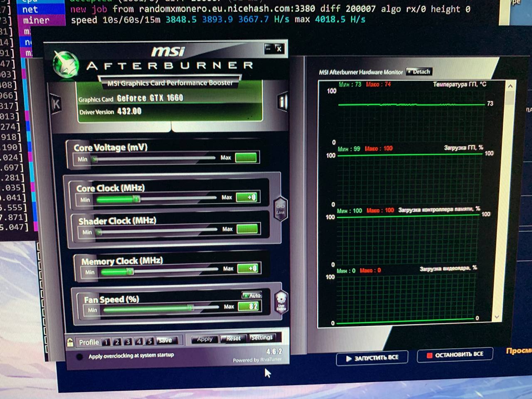Click the Core Voltage value field
532x399 pixels.
coord(246,158)
